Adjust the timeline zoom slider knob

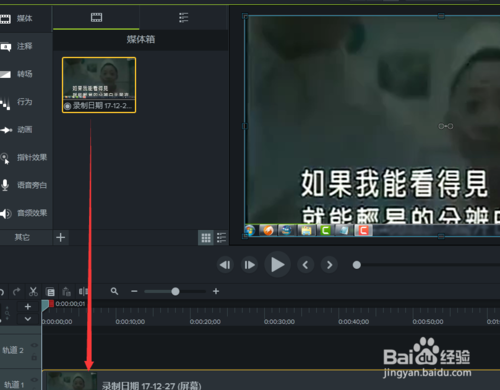[175, 292]
